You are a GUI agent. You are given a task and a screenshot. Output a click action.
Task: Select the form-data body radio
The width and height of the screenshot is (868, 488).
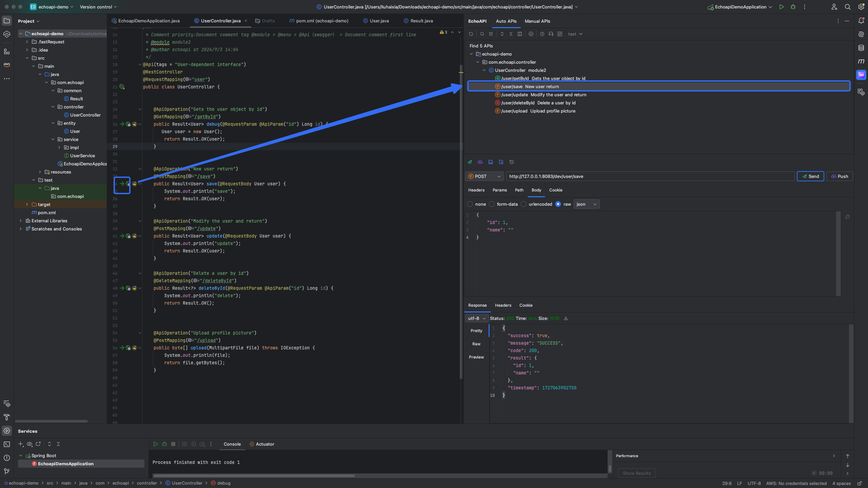point(492,204)
